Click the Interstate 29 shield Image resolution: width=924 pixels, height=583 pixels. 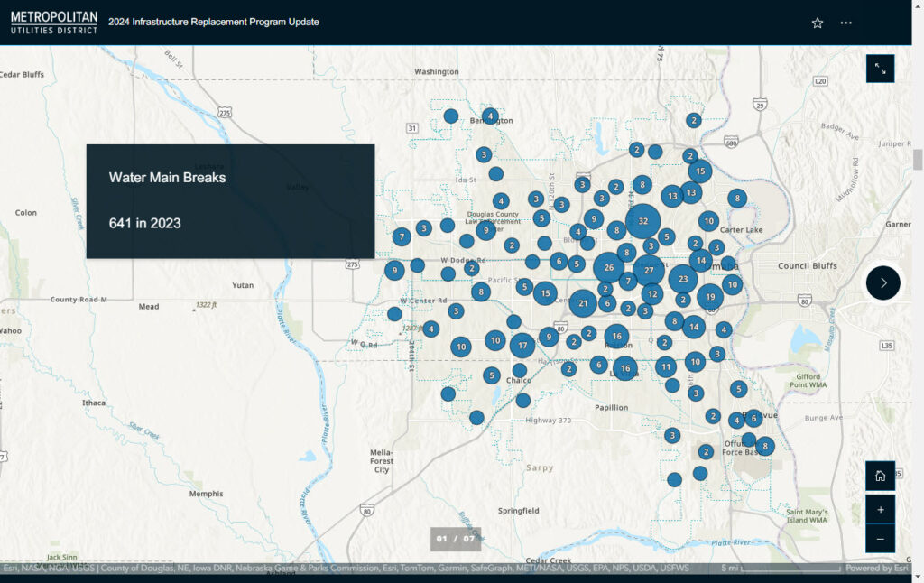click(x=760, y=105)
